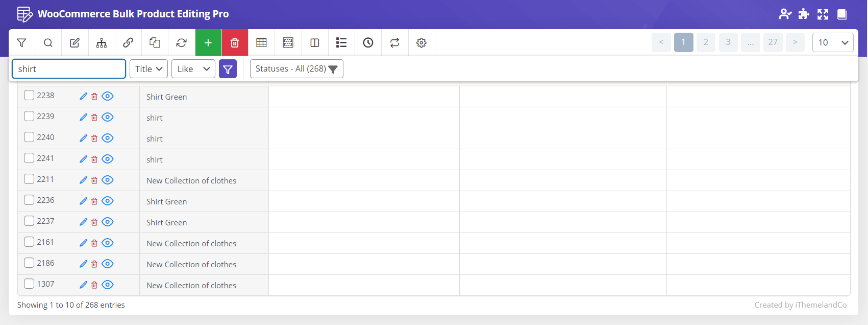Go to page 2 in pagination
The width and height of the screenshot is (868, 325).
706,42
